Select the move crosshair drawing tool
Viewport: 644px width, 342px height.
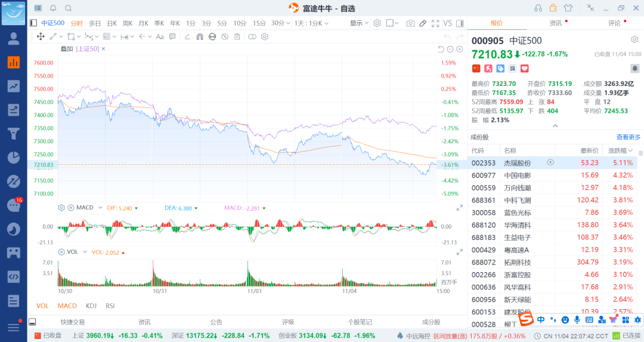[x=41, y=36]
